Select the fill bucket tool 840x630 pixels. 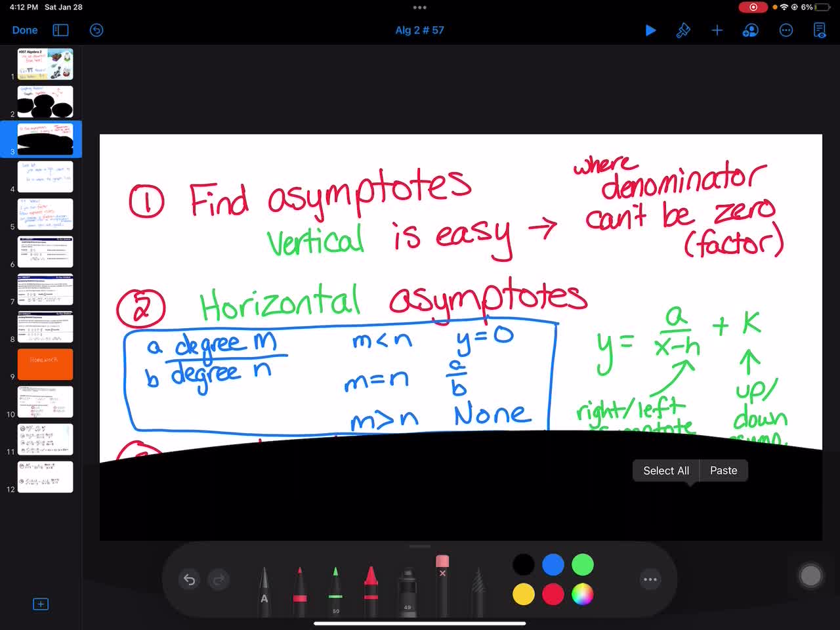click(408, 592)
